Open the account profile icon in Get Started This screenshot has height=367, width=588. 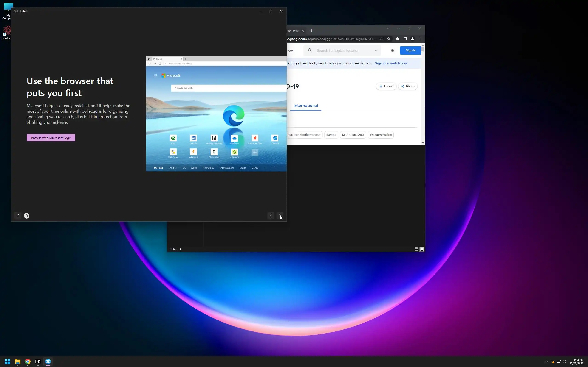(27, 216)
